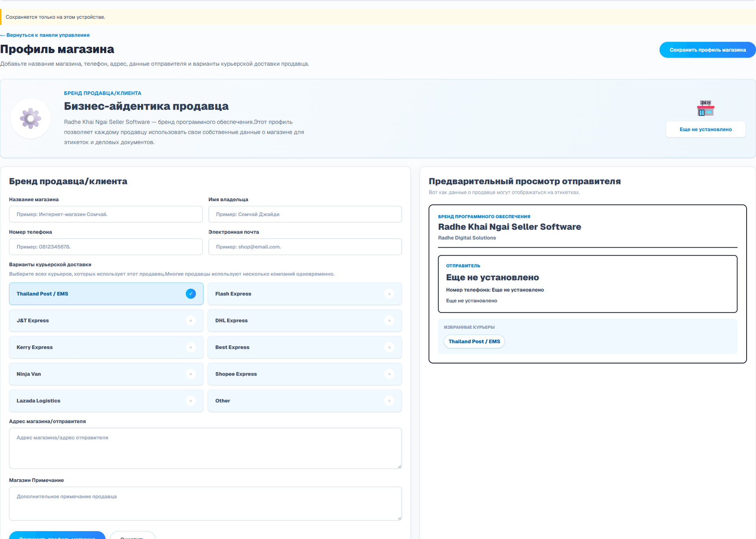Click Thailand Post / EMS chip in preview
756x539 pixels.
click(474, 341)
